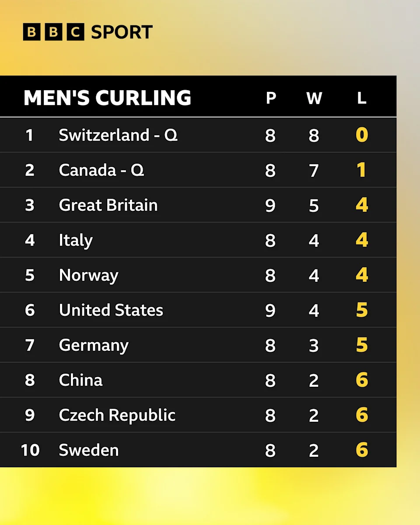Screen dimensions: 420x525
Task: Open the Great Britain team entry
Action: pos(108,205)
